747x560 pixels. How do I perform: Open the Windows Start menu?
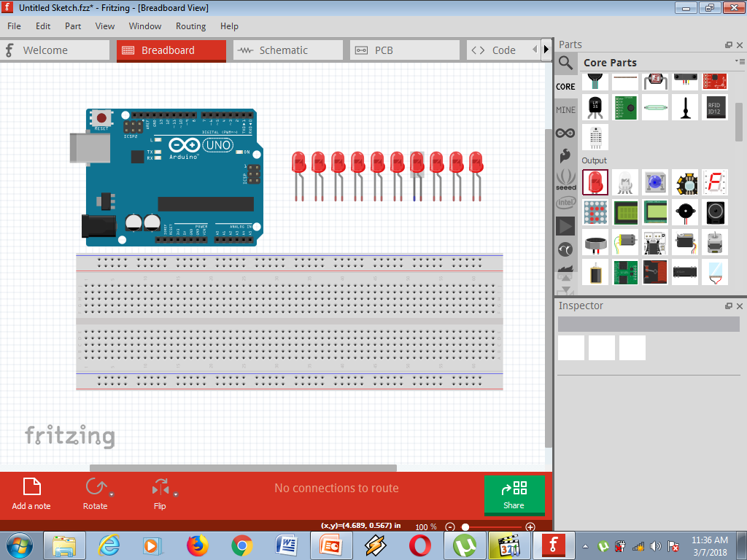pyautogui.click(x=20, y=545)
